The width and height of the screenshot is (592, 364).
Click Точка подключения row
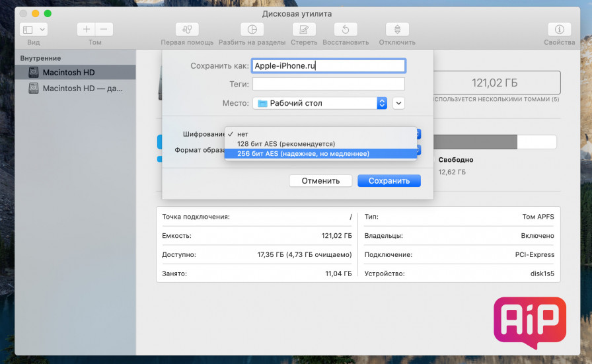coord(257,217)
